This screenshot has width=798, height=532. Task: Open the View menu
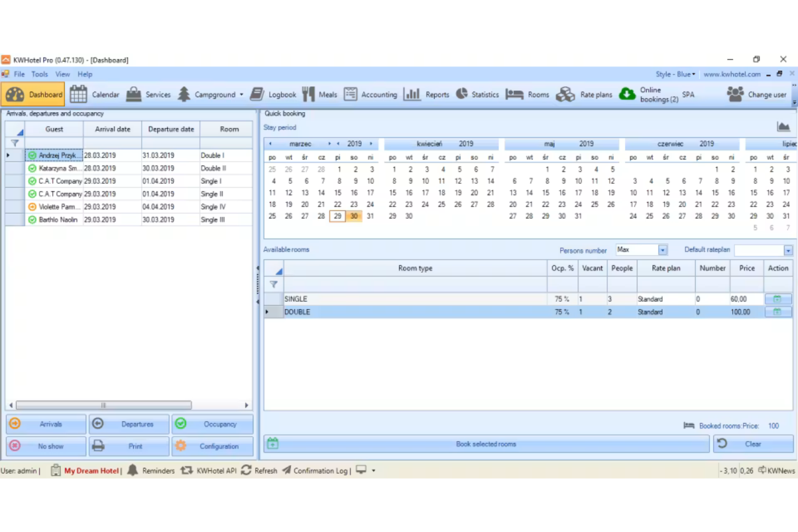(x=63, y=74)
